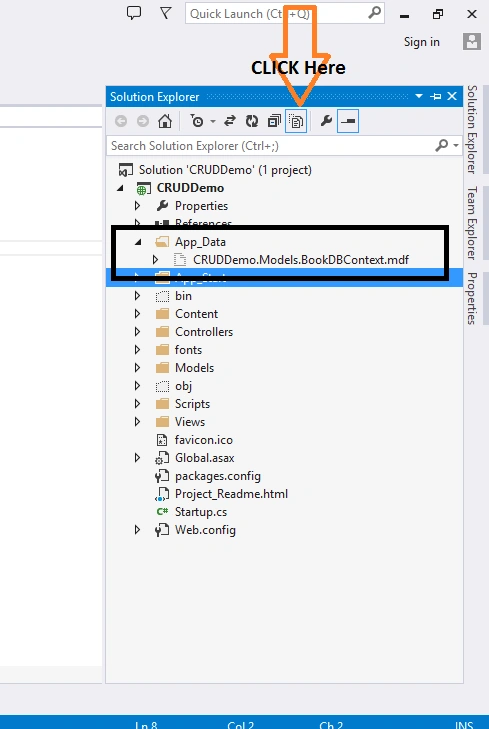This screenshot has width=489, height=729.
Task: Open Properties via the wrench icon
Action: [326, 121]
